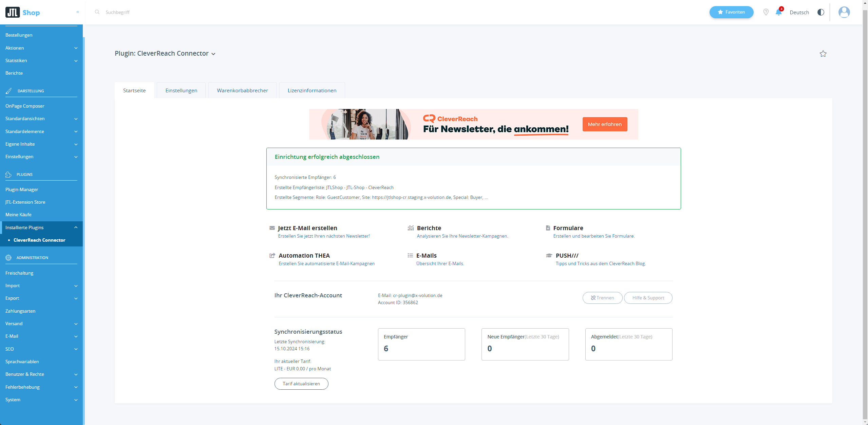Collapse Installierte Plugins menu
The width and height of the screenshot is (868, 425).
[x=41, y=227]
